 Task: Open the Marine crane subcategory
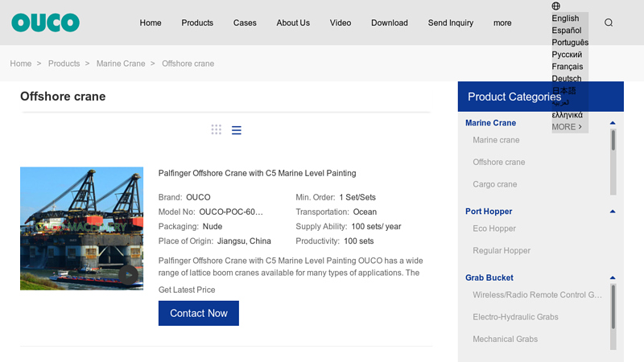[x=496, y=140]
